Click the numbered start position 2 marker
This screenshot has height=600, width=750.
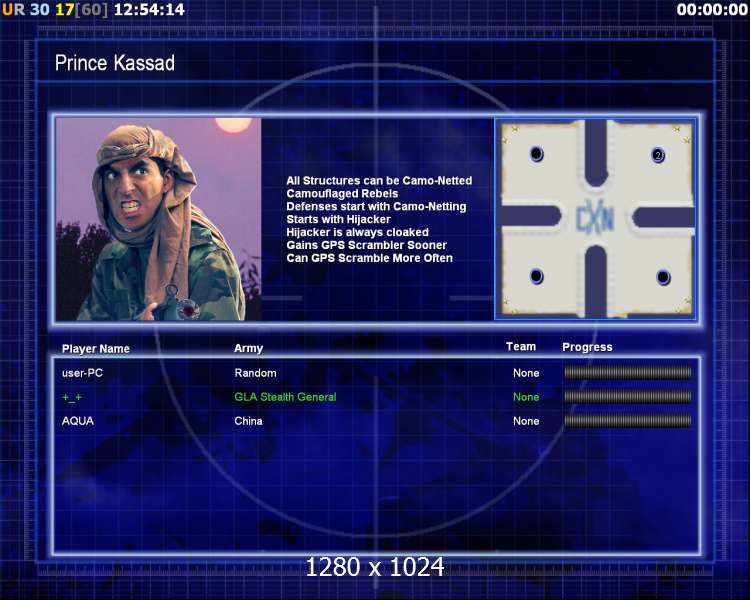click(x=658, y=155)
